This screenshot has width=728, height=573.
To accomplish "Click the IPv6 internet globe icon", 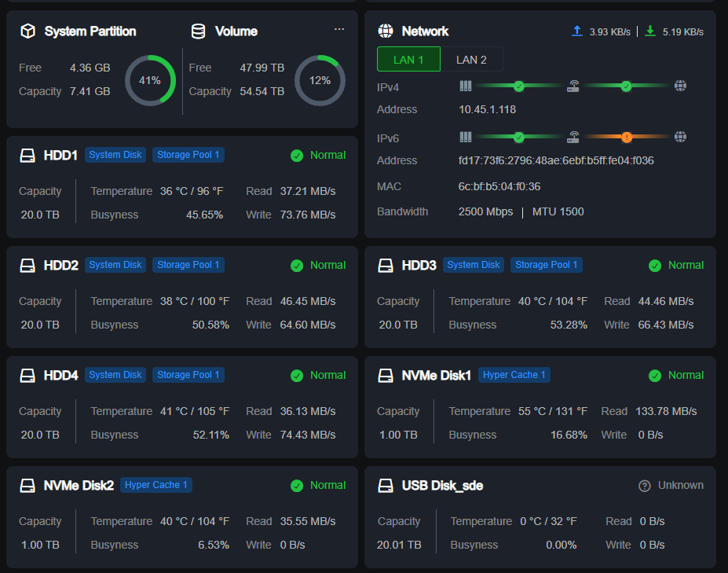I will click(x=680, y=137).
